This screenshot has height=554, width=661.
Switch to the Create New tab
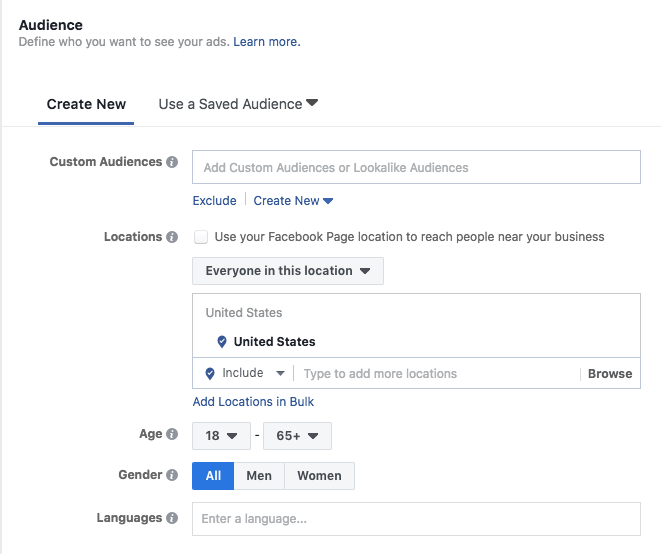pos(86,104)
